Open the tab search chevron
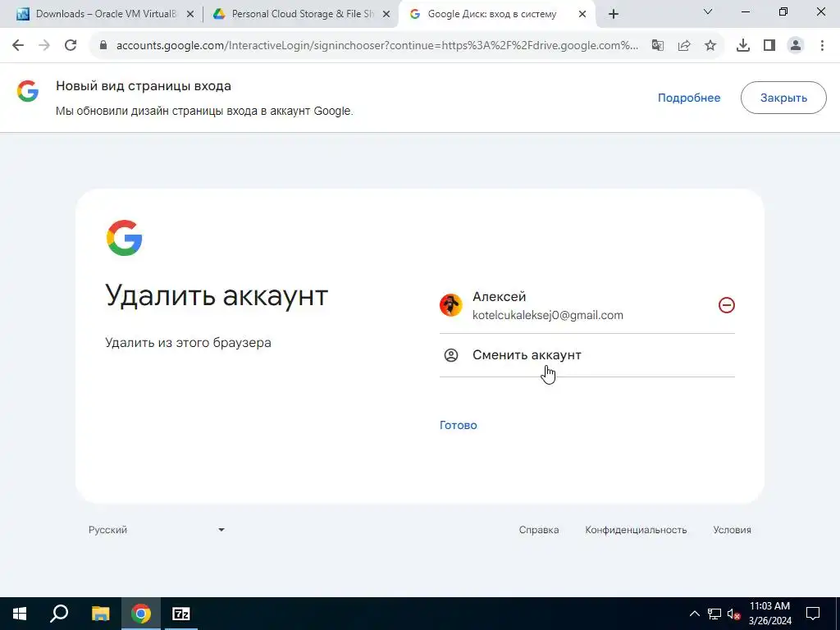 pyautogui.click(x=708, y=11)
